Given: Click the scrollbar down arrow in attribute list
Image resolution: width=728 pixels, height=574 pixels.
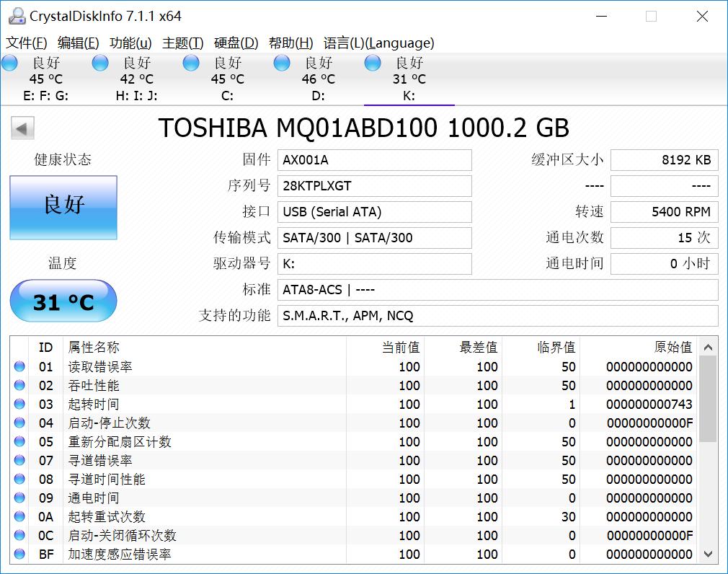Looking at the screenshot, I should (x=708, y=554).
